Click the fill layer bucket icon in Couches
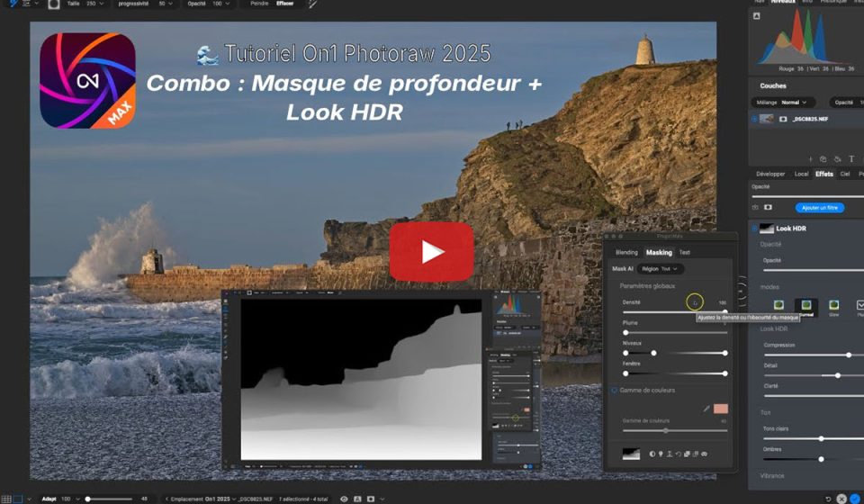The height and width of the screenshot is (504, 864). coord(838,159)
